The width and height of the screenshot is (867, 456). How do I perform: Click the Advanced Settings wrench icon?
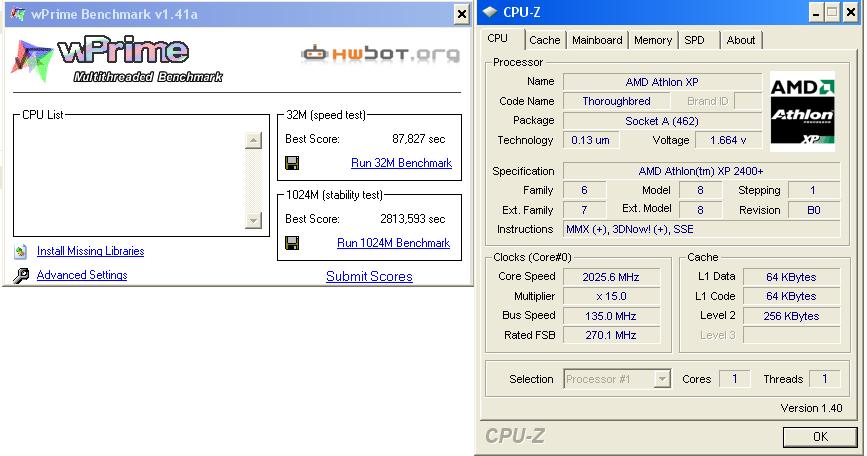pyautogui.click(x=21, y=275)
